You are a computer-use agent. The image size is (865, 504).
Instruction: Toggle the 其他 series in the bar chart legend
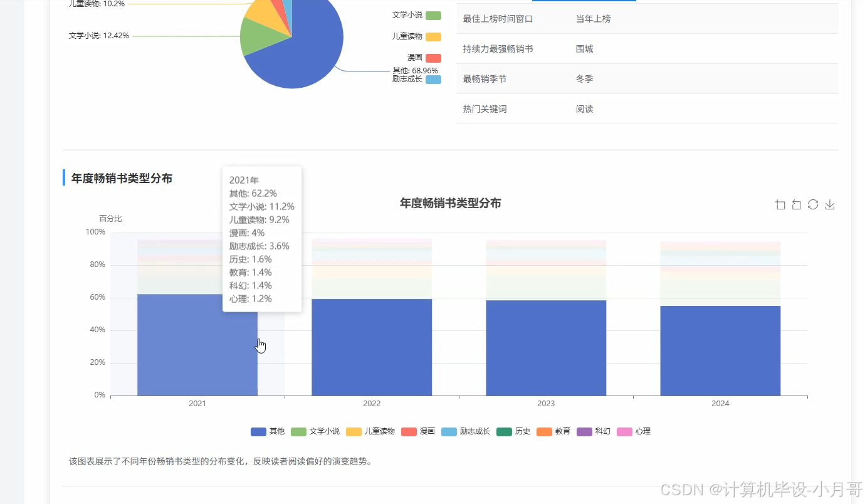click(268, 431)
